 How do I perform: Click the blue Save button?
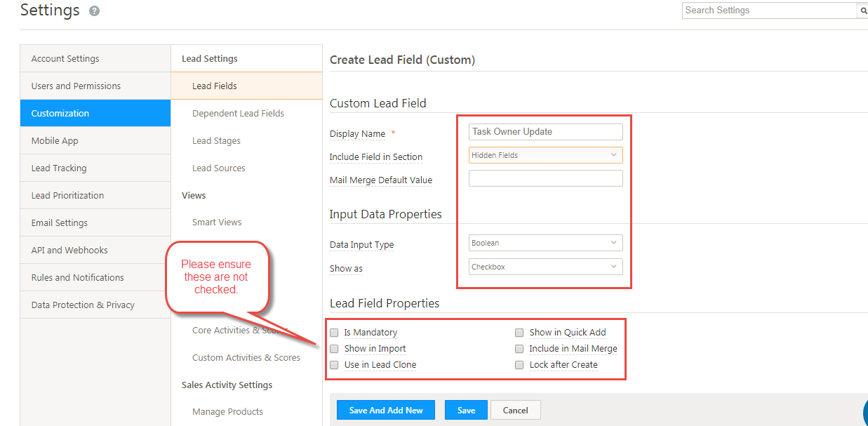coord(466,411)
